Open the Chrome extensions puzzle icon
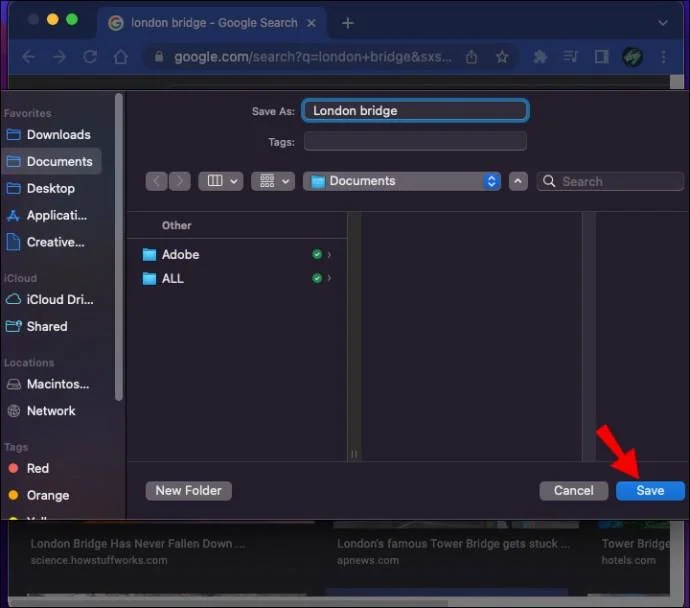Viewport: 690px width, 608px height. (x=541, y=57)
